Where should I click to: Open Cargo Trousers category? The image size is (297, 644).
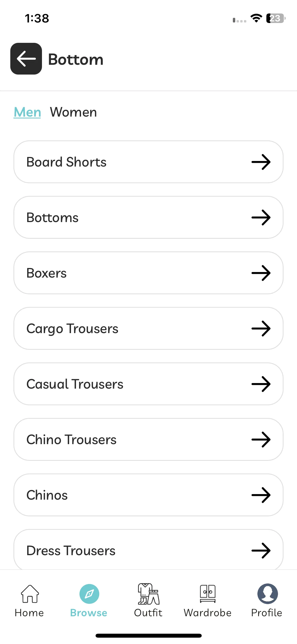pos(148,328)
